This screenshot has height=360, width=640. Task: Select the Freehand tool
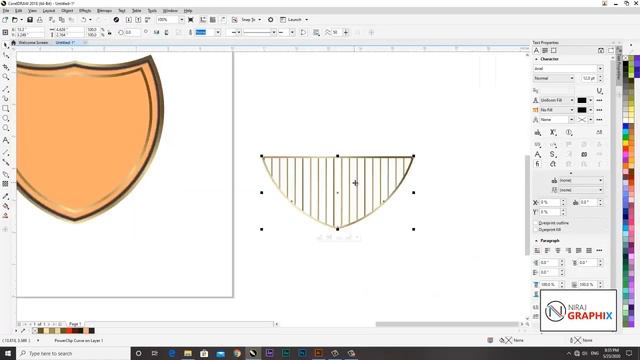pyautogui.click(x=6, y=89)
